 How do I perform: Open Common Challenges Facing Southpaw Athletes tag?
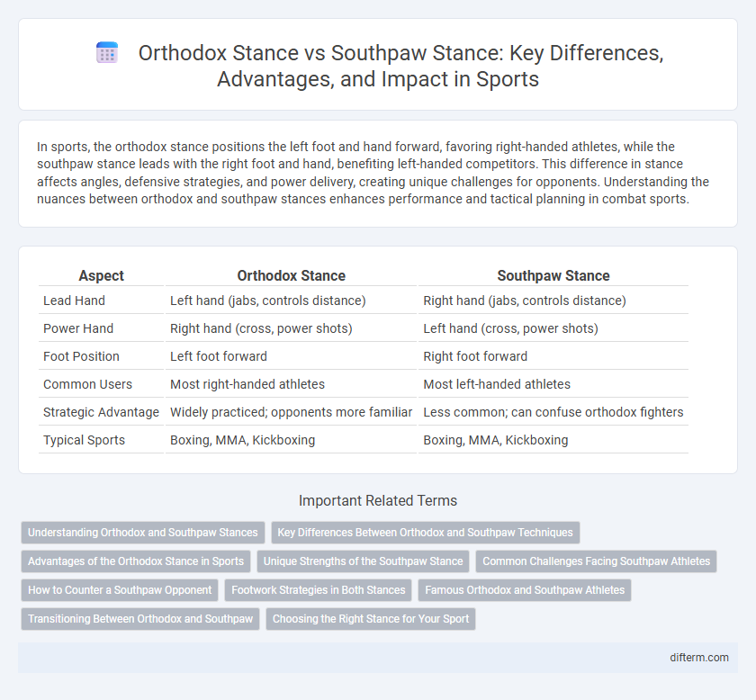(597, 561)
